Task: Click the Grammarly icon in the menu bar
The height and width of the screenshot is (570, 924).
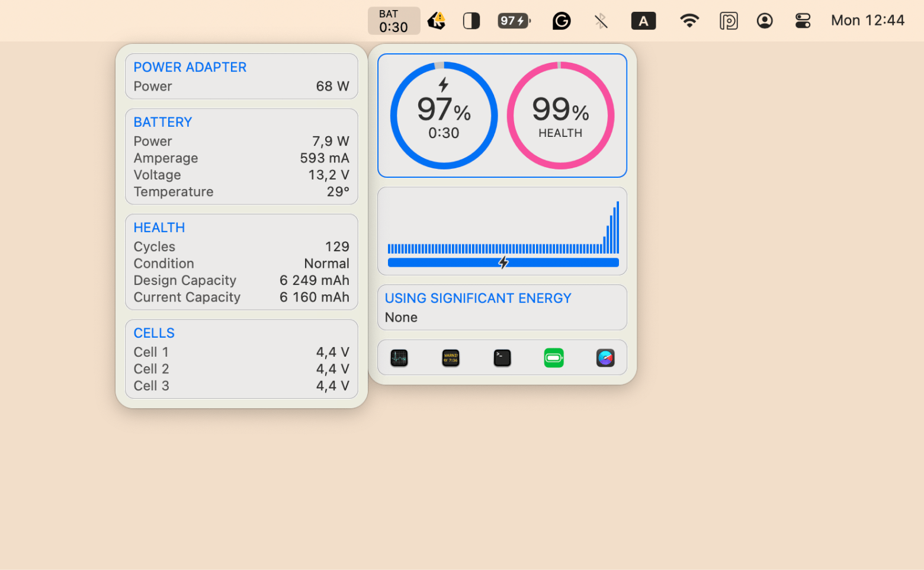Action: point(562,21)
